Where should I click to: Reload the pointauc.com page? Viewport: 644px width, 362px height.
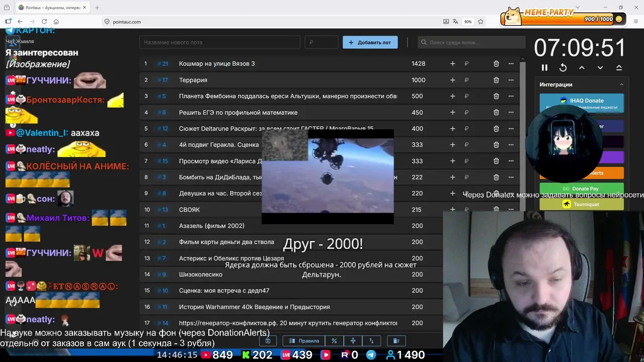pos(44,22)
